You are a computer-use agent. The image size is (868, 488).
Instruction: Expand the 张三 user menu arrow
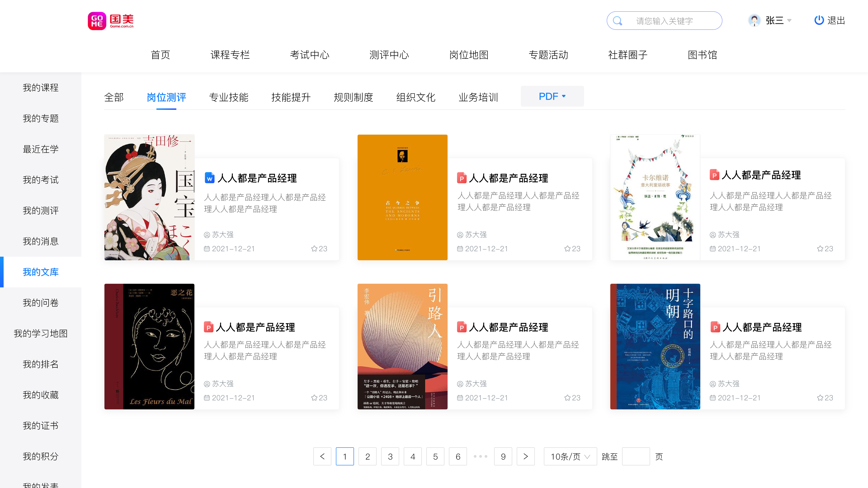click(x=789, y=20)
